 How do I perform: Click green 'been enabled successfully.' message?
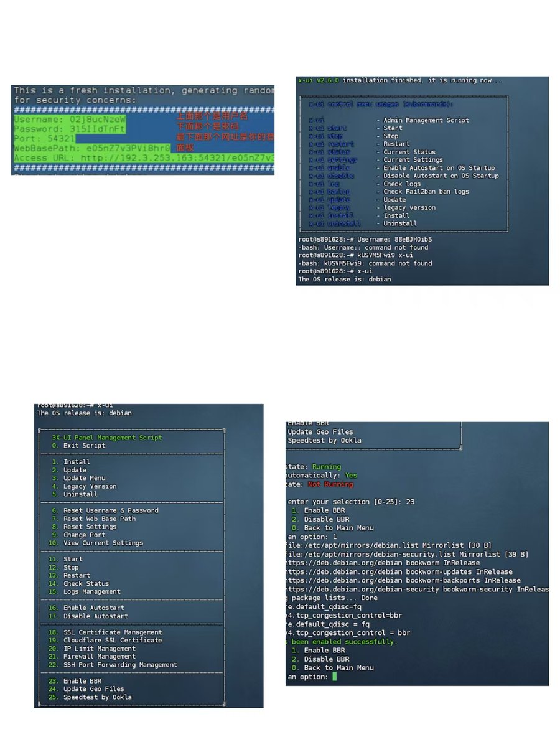pos(341,641)
